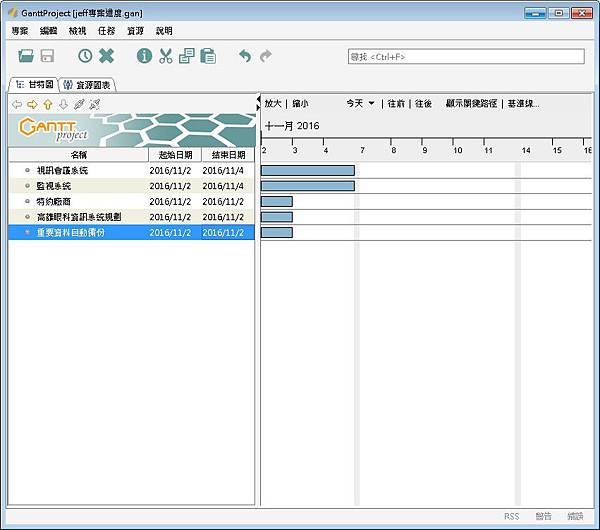600x530 pixels.
Task: Switch to the 甘特圖 tab
Action: pos(34,84)
